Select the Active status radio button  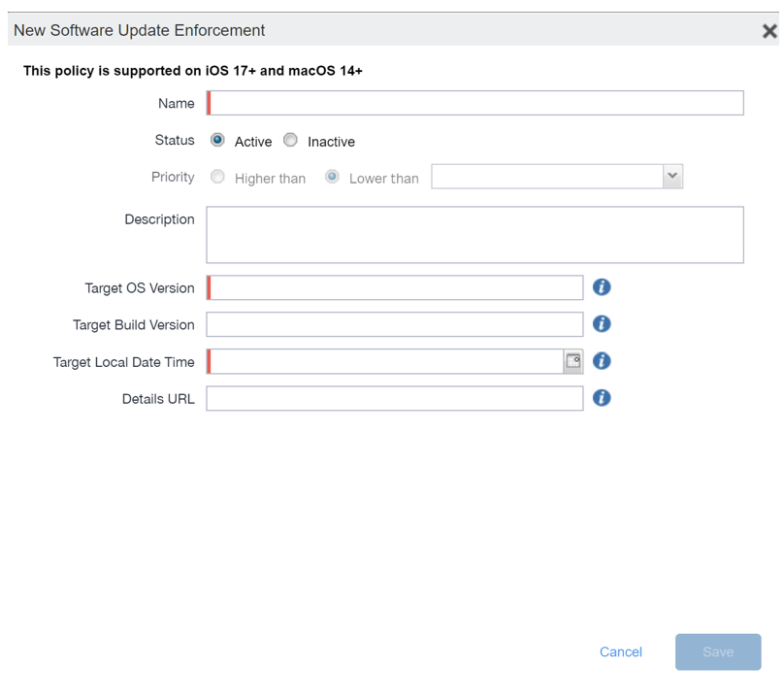point(218,141)
